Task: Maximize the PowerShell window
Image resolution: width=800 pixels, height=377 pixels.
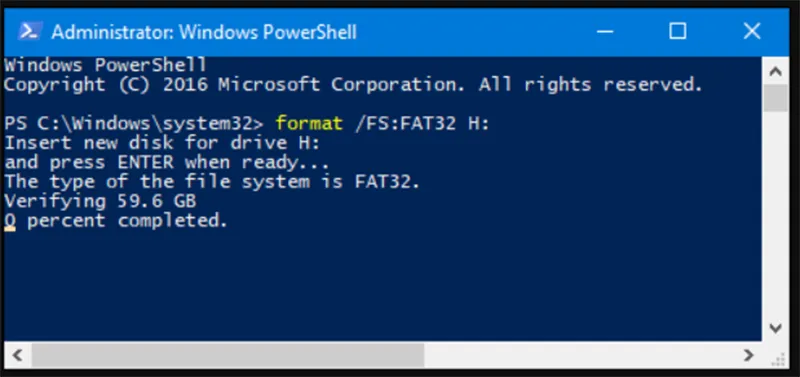Action: [678, 32]
